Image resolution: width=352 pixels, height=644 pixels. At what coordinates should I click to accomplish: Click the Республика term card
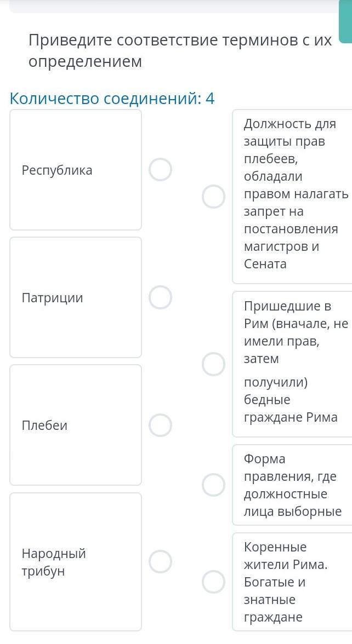click(x=76, y=170)
